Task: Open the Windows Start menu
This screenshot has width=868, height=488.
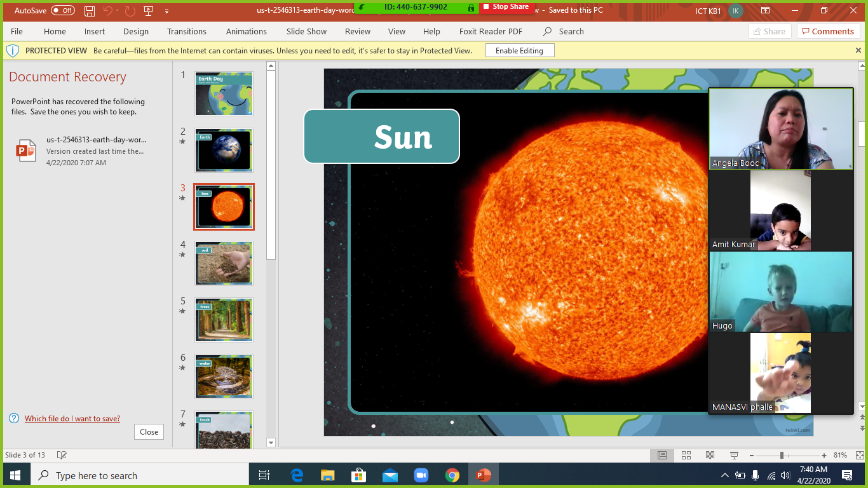Action: [15, 475]
